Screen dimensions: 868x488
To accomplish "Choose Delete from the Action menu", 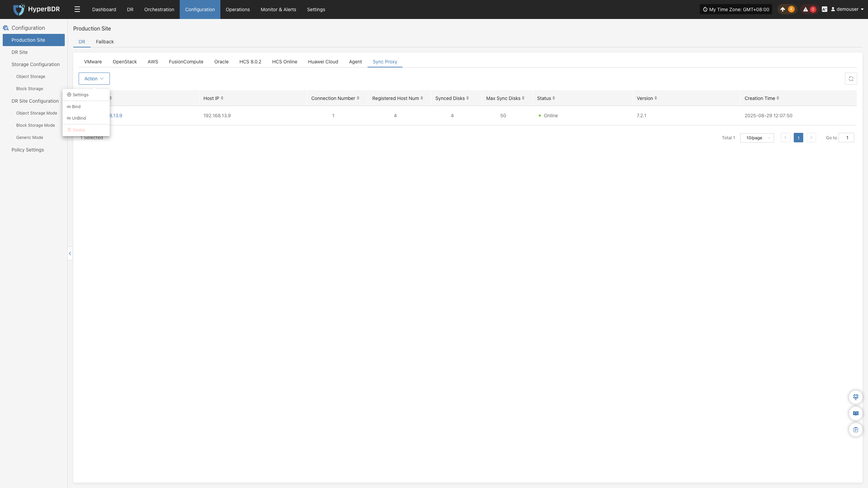I will (x=86, y=130).
